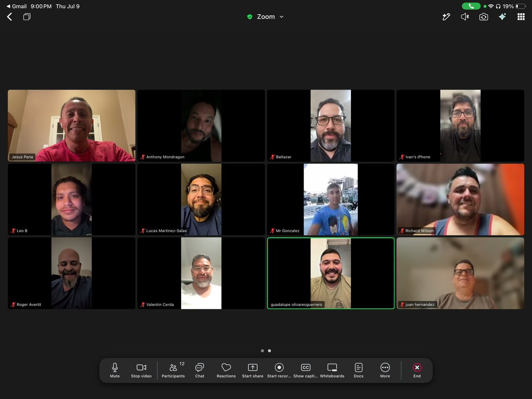Select juan hernandez's video tile
This screenshot has height=399, width=532.
pyautogui.click(x=461, y=273)
